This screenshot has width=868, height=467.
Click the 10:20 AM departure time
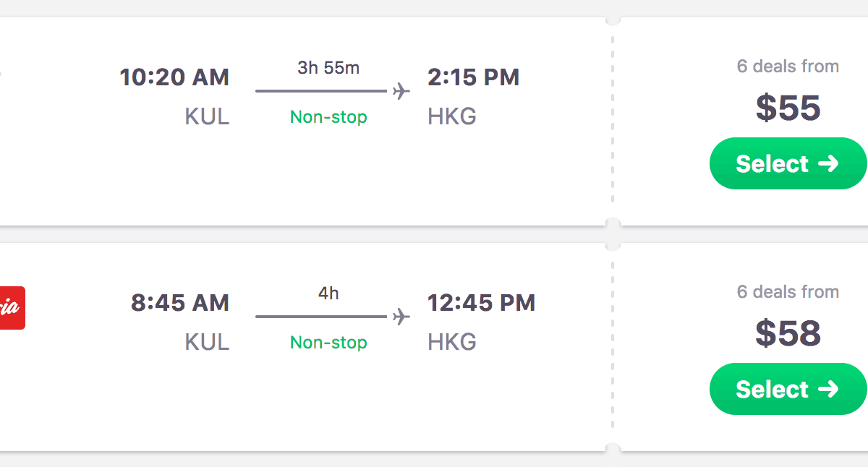tap(174, 77)
